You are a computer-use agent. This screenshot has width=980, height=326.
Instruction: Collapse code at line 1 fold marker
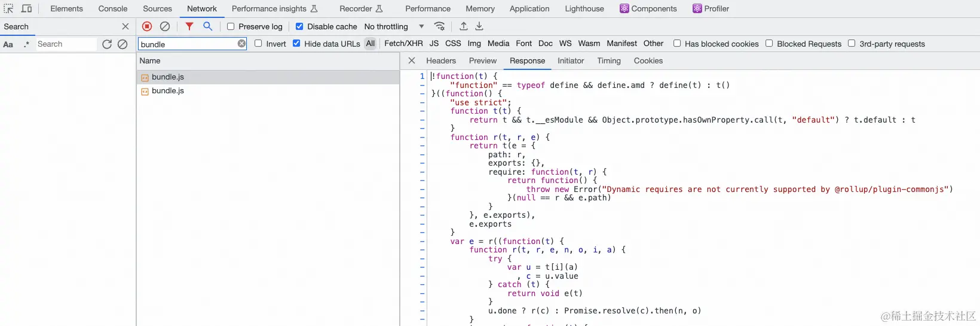(x=422, y=76)
